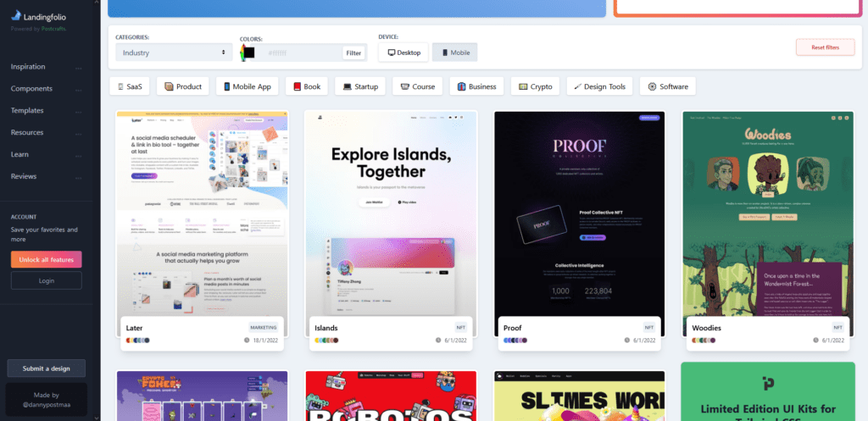Click the clock icon on Islands card
The width and height of the screenshot is (868, 421).
438,341
